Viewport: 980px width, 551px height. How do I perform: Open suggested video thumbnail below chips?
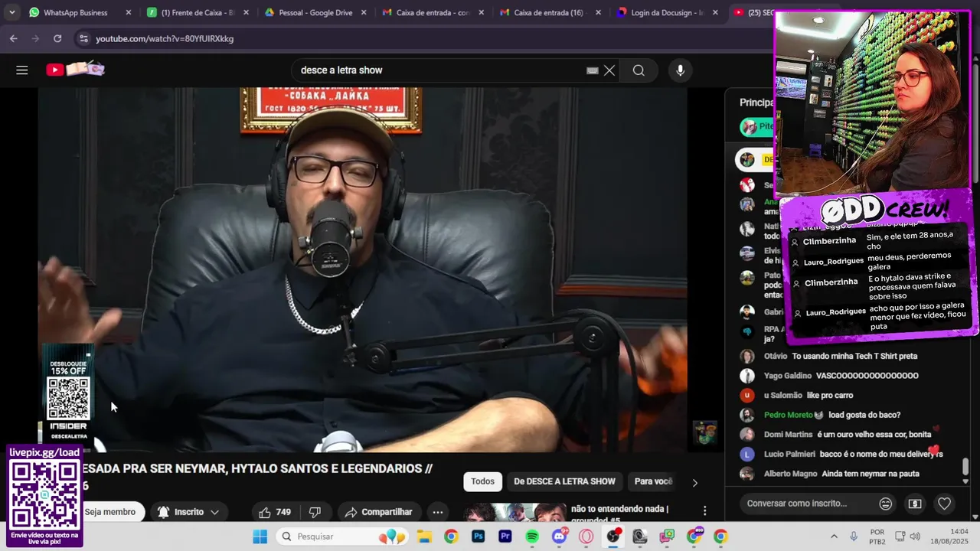click(514, 512)
